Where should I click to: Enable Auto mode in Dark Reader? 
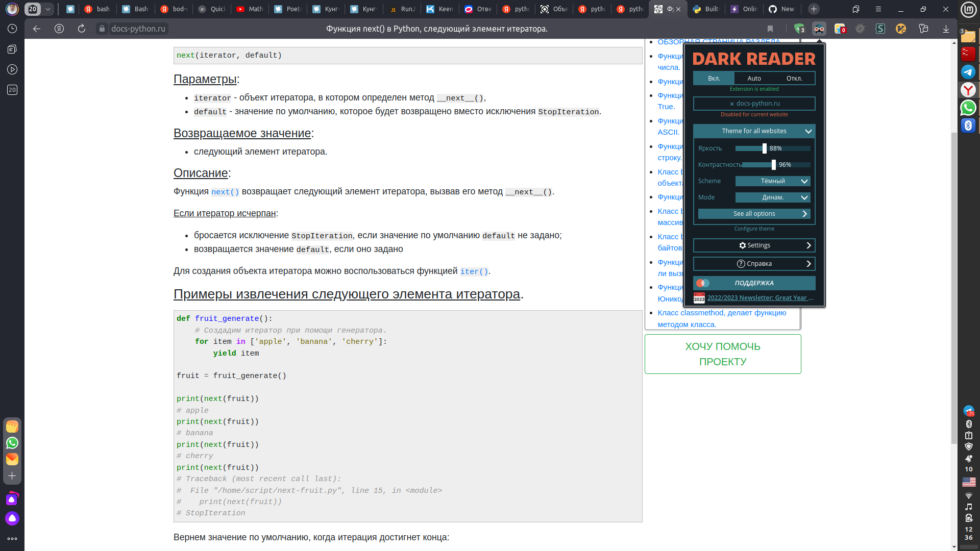click(x=754, y=78)
